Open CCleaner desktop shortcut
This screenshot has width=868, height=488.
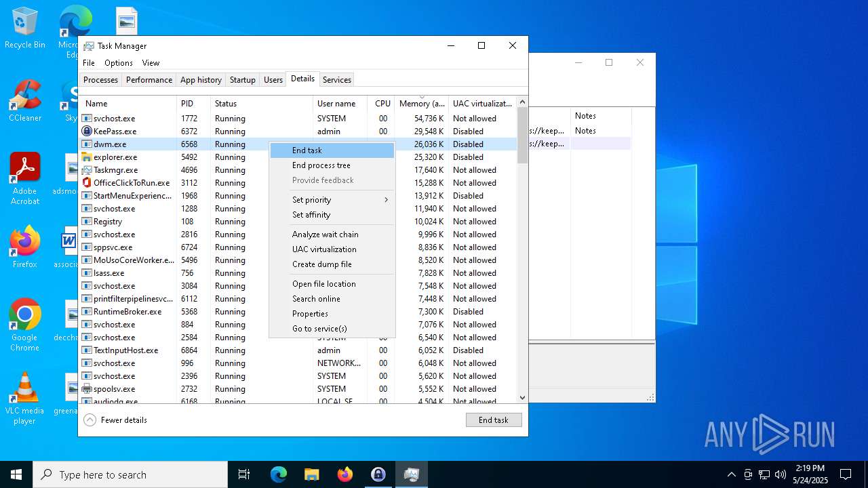pos(25,101)
